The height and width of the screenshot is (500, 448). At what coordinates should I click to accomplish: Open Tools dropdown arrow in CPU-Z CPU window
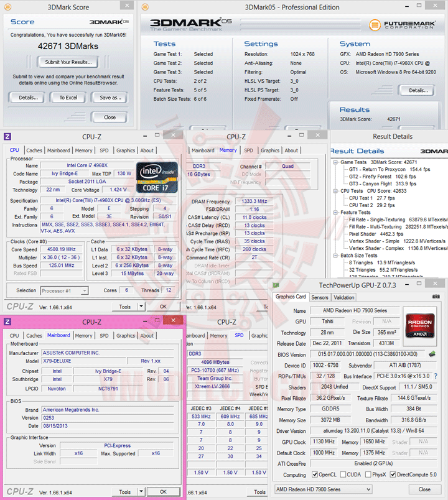click(x=141, y=307)
